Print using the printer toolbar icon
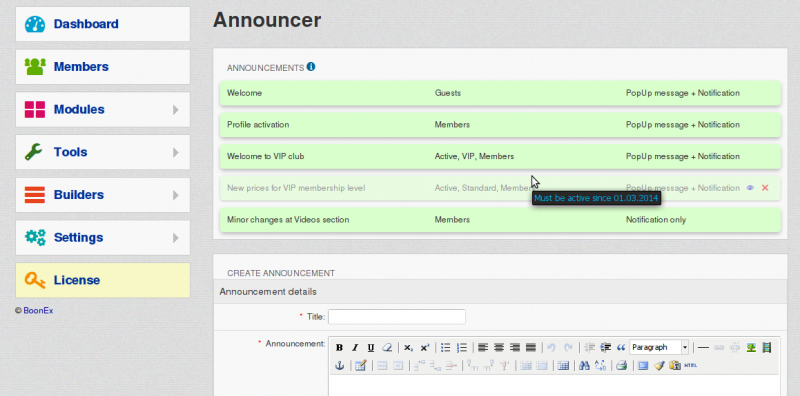 (x=621, y=365)
